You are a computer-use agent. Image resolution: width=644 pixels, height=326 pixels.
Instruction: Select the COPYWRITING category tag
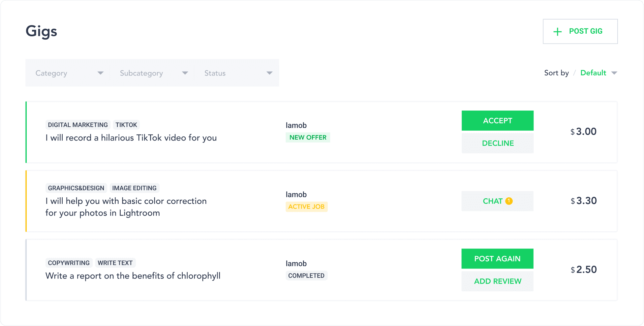pyautogui.click(x=69, y=263)
